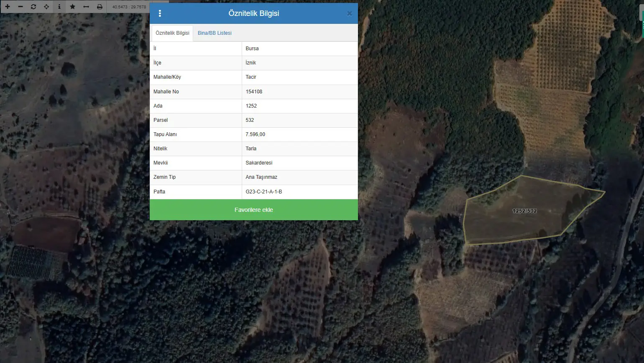
Task: Click the Mevkii row label
Action: 161,163
